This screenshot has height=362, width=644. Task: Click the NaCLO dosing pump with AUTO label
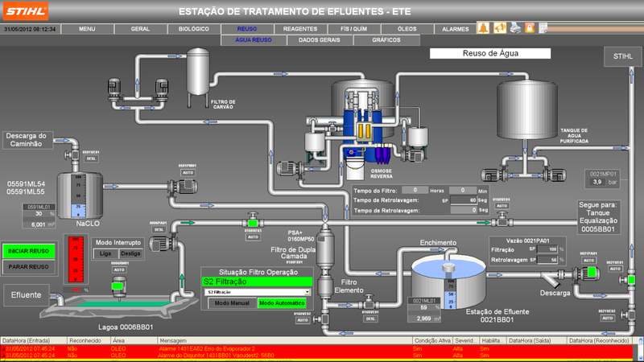(x=183, y=187)
